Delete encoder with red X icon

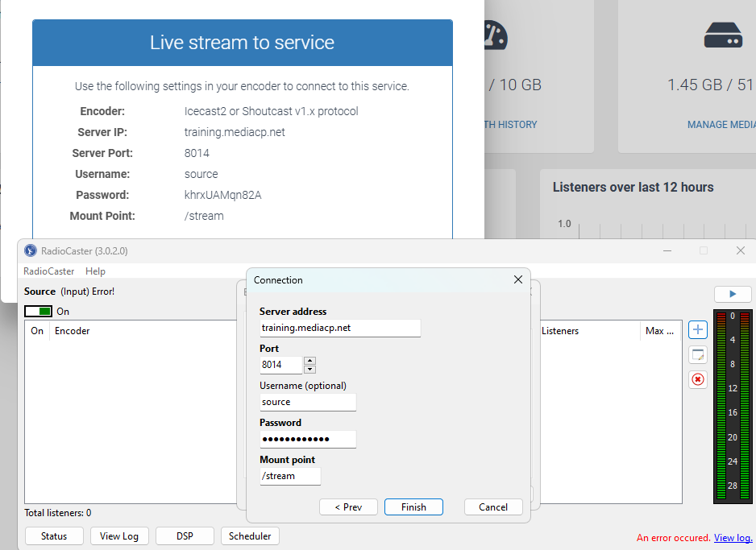(x=698, y=379)
